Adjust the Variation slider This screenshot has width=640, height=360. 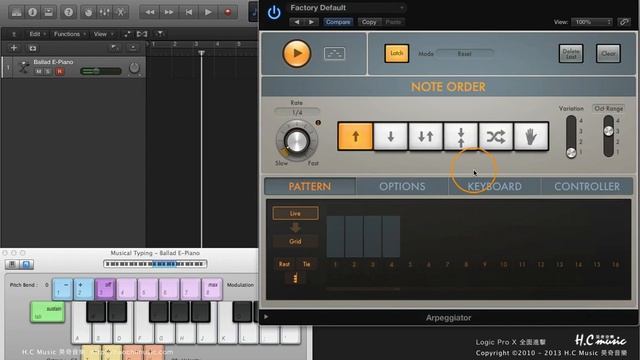click(571, 136)
